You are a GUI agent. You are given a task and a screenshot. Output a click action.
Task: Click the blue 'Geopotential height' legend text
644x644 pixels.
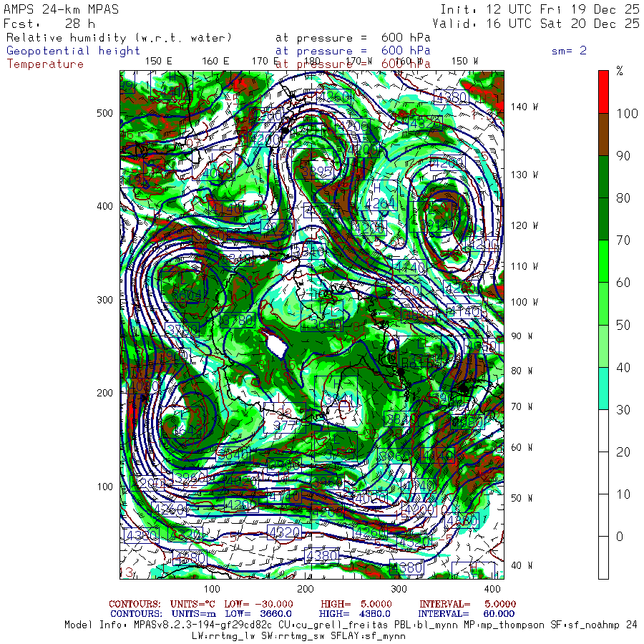[x=73, y=51]
